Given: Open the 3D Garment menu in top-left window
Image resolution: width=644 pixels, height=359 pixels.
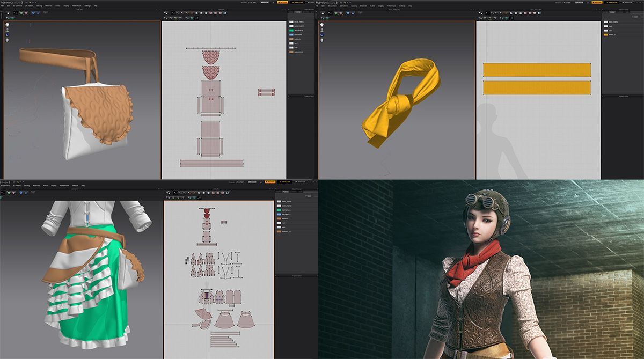Looking at the screenshot, I should click(17, 6).
